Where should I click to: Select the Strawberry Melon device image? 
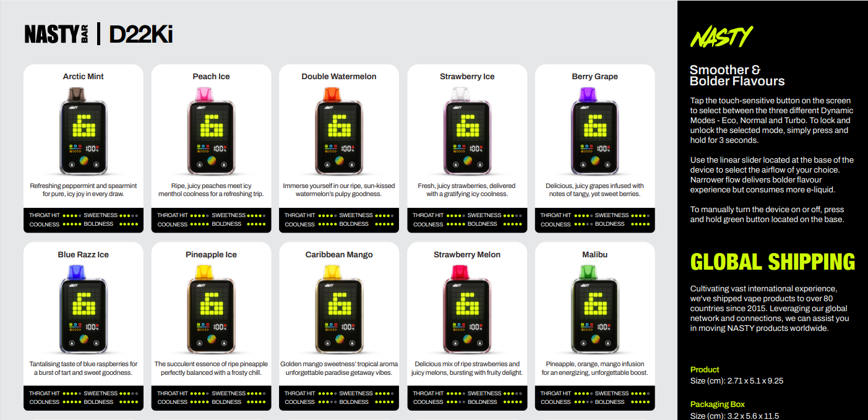click(x=467, y=309)
